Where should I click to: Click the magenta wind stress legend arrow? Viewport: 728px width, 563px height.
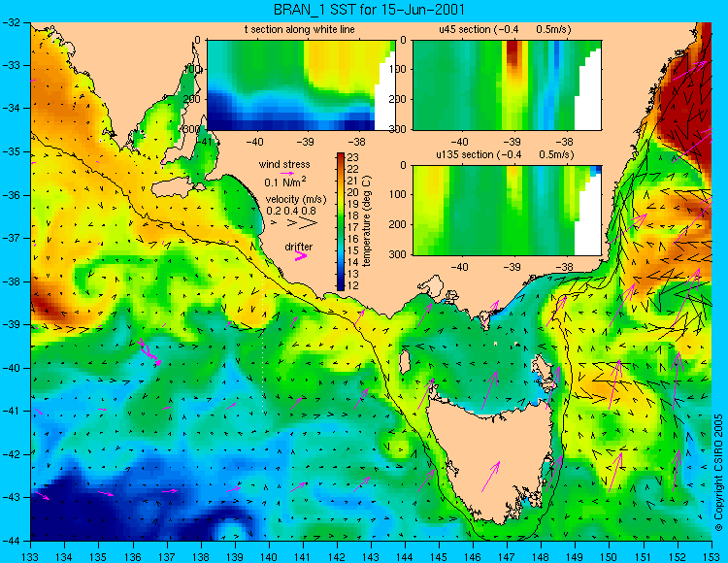click(287, 174)
